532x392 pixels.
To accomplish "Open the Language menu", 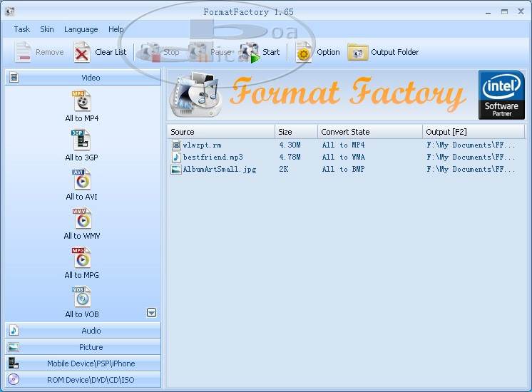I will tap(81, 29).
